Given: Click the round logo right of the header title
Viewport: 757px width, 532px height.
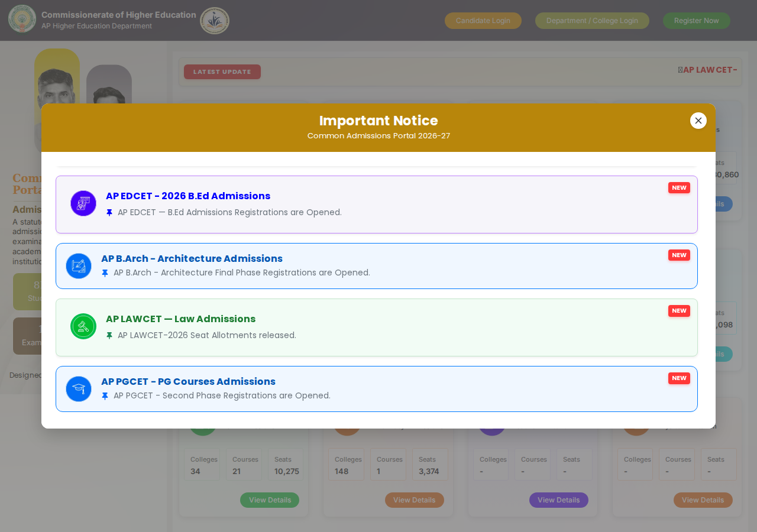Looking at the screenshot, I should [x=215, y=21].
